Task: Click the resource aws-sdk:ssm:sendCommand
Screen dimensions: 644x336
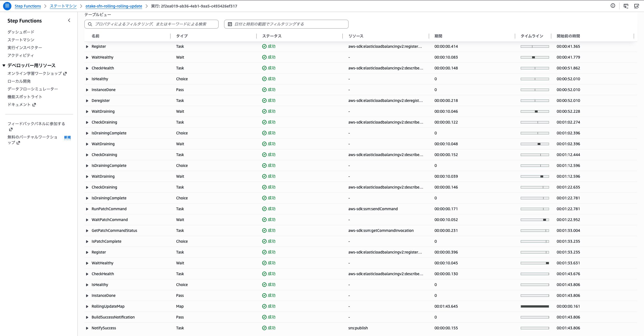Action: [373, 209]
